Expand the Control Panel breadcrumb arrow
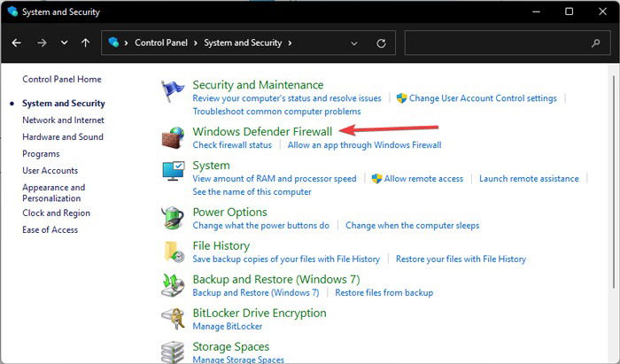Screen dimensions: 620x364 click(196, 43)
